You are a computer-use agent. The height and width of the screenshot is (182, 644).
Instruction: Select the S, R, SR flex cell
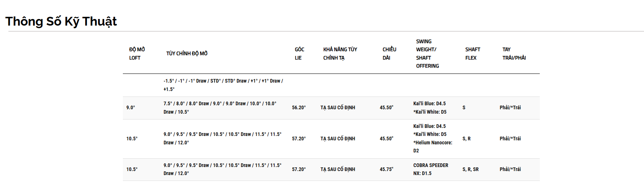(x=471, y=169)
